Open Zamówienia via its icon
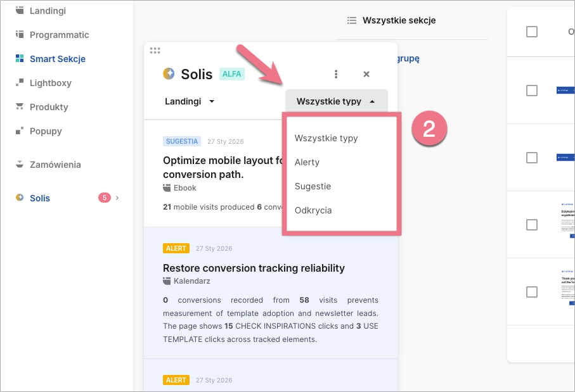 (x=20, y=165)
